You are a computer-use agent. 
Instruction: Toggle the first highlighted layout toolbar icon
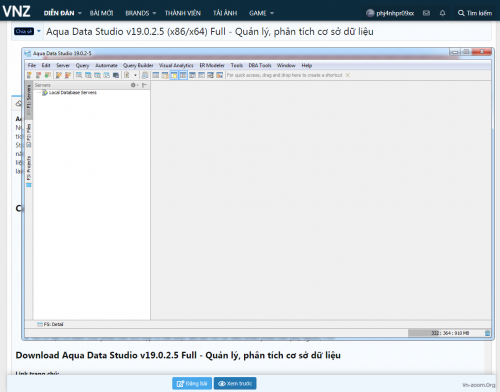(x=174, y=75)
